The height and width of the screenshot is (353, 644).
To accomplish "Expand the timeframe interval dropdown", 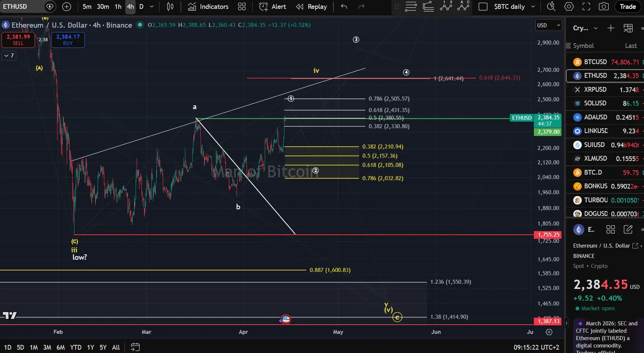I will pyautogui.click(x=152, y=7).
